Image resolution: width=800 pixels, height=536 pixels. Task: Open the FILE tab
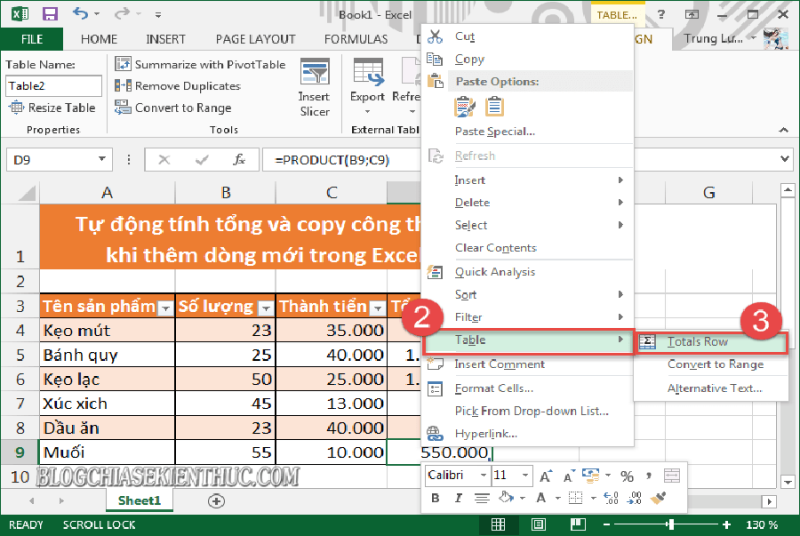(x=32, y=39)
